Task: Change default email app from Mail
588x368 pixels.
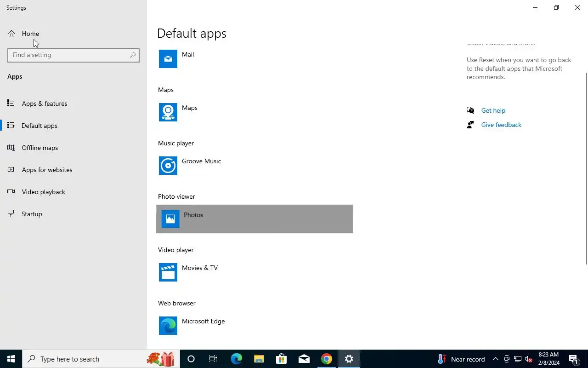Action: click(x=254, y=59)
